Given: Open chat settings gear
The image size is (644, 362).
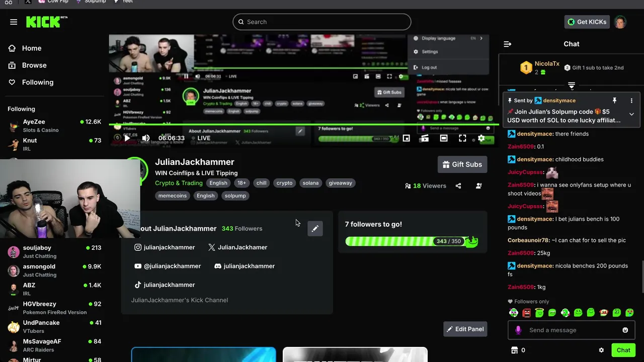Looking at the screenshot, I should [x=601, y=350].
